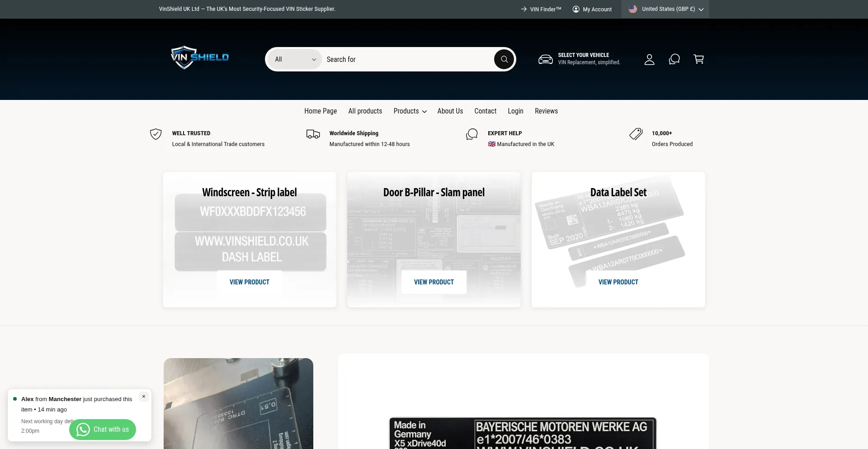Open All products menu item
The image size is (868, 449).
[365, 111]
